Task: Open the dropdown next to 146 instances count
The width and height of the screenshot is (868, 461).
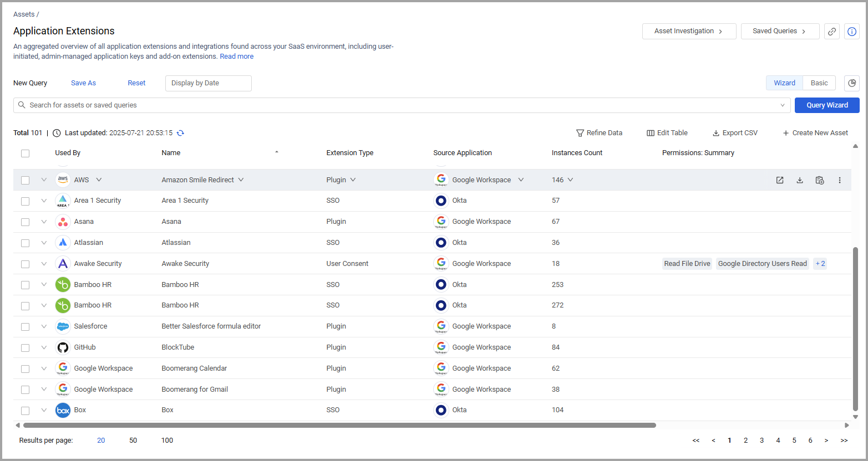Action: click(x=570, y=180)
